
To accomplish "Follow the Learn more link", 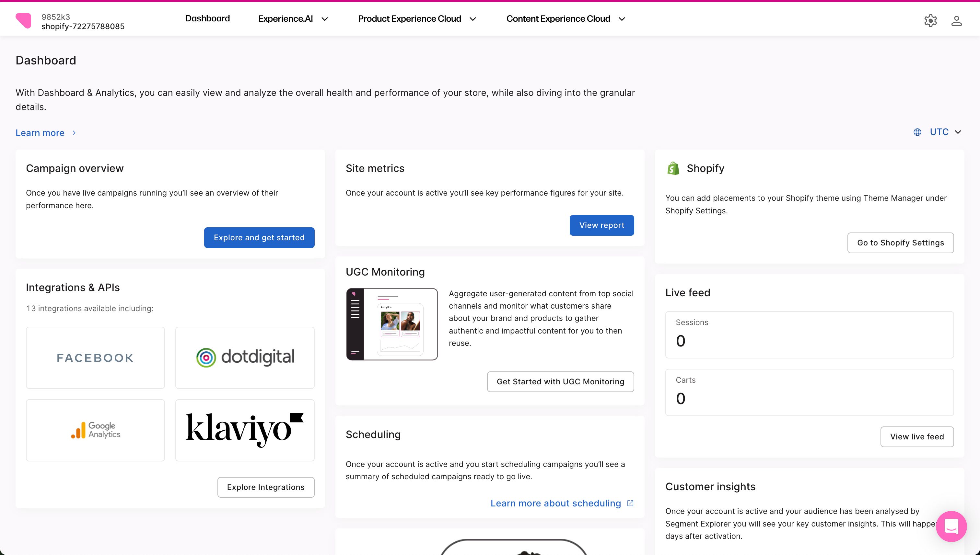I will tap(40, 133).
